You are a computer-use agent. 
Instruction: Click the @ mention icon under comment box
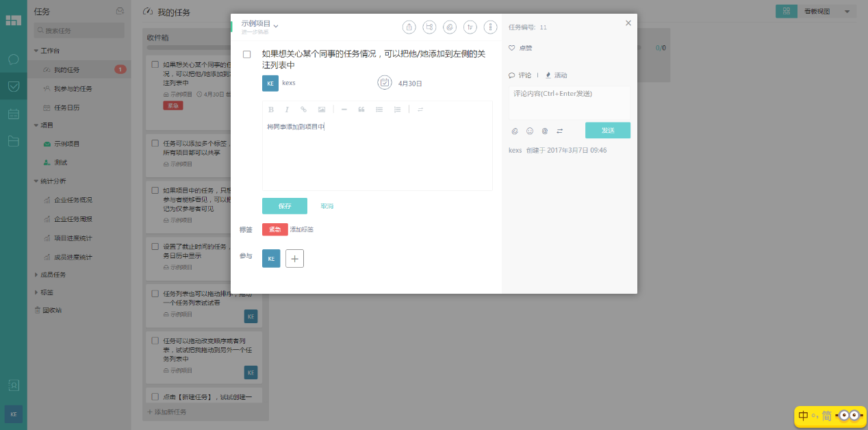pos(545,131)
